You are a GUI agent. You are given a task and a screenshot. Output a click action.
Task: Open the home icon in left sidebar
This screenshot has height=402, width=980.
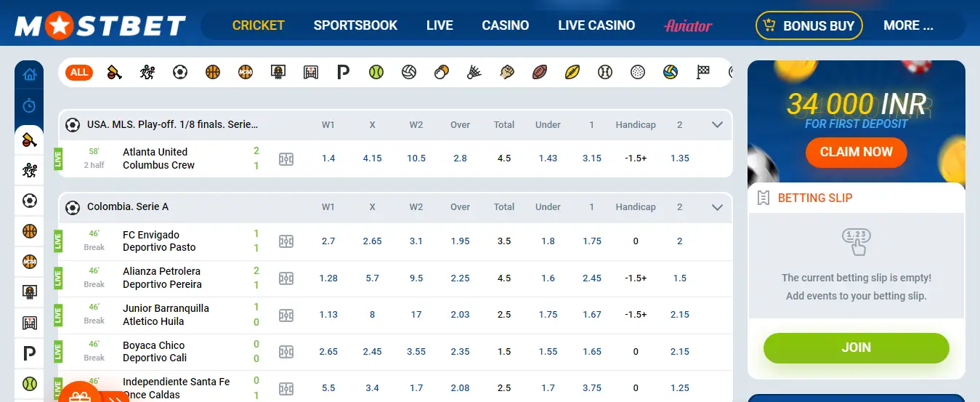point(29,74)
